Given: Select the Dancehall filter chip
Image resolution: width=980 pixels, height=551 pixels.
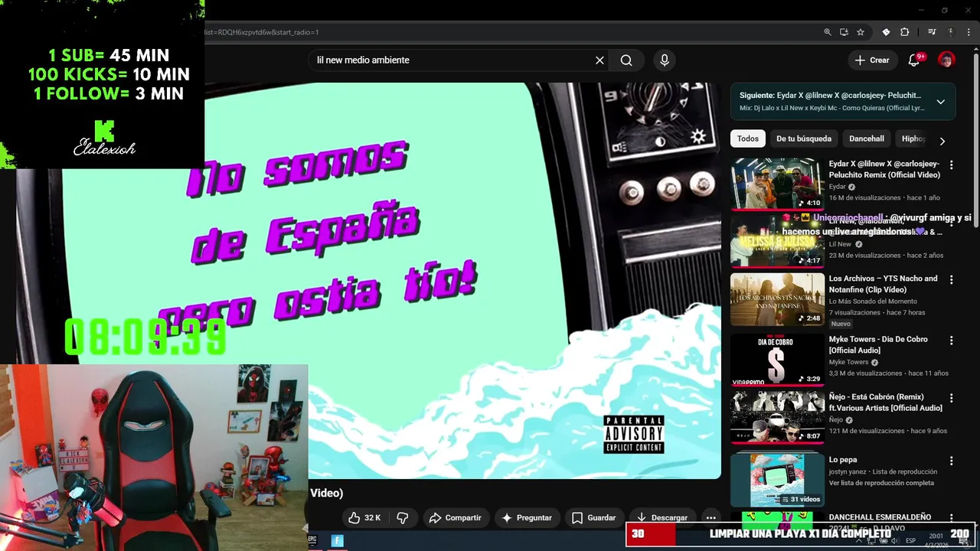Looking at the screenshot, I should pos(866,139).
